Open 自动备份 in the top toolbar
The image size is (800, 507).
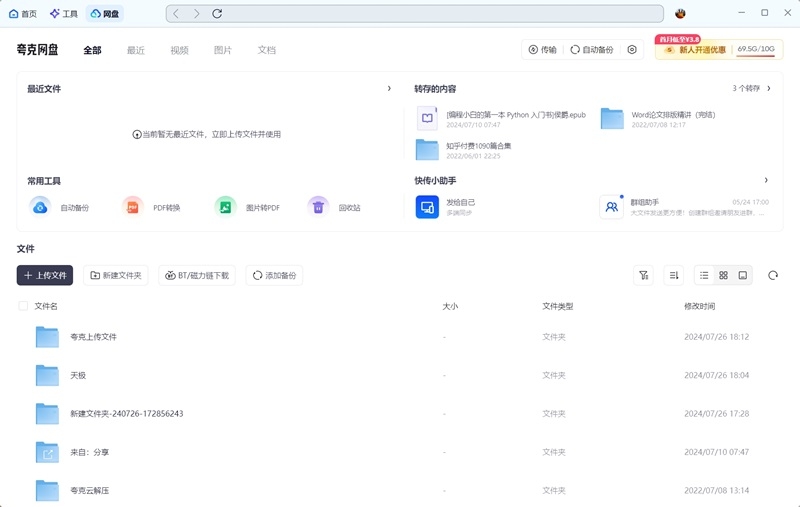click(x=592, y=49)
